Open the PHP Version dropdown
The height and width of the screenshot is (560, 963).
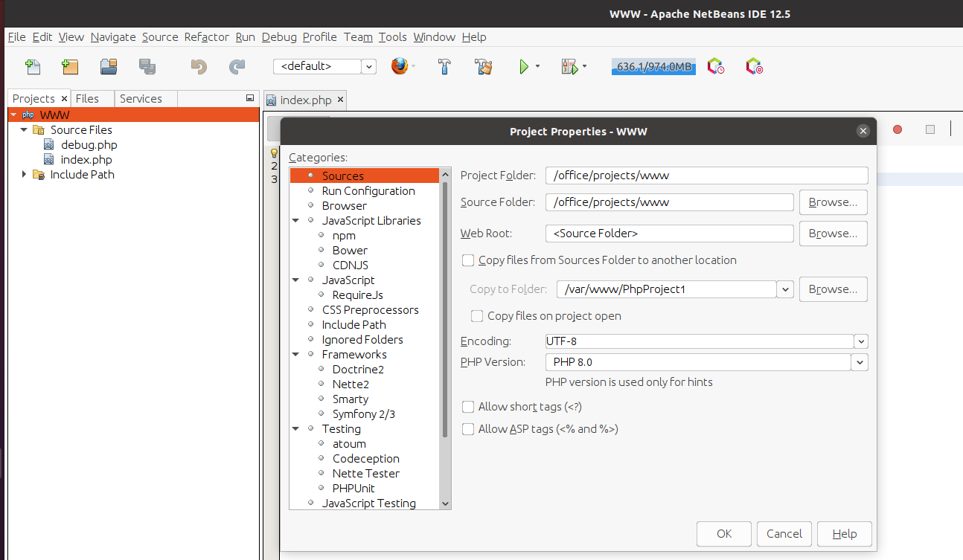860,362
